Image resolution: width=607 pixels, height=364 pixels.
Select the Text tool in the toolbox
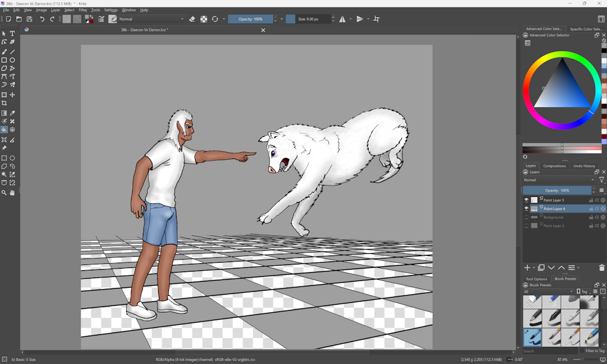coord(12,34)
